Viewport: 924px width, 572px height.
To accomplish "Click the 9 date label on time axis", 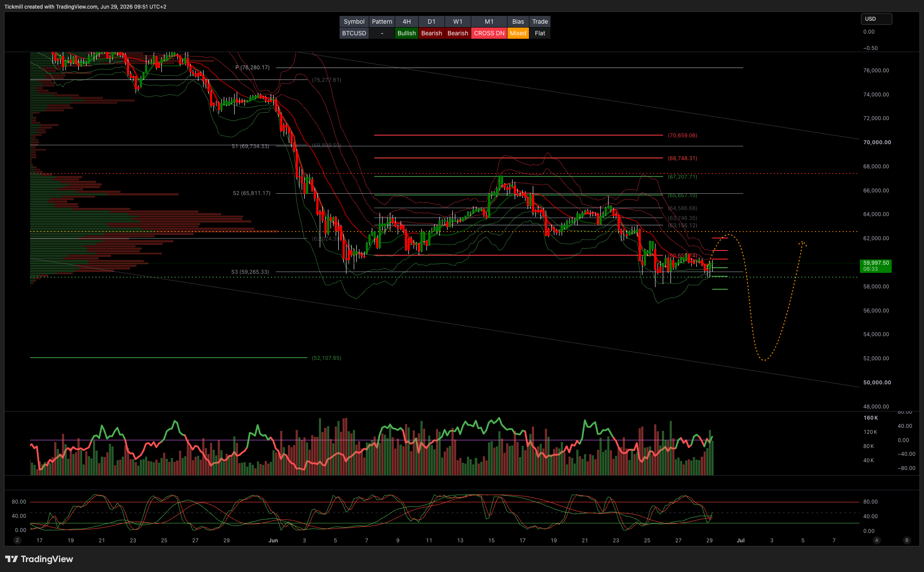I will coord(398,541).
